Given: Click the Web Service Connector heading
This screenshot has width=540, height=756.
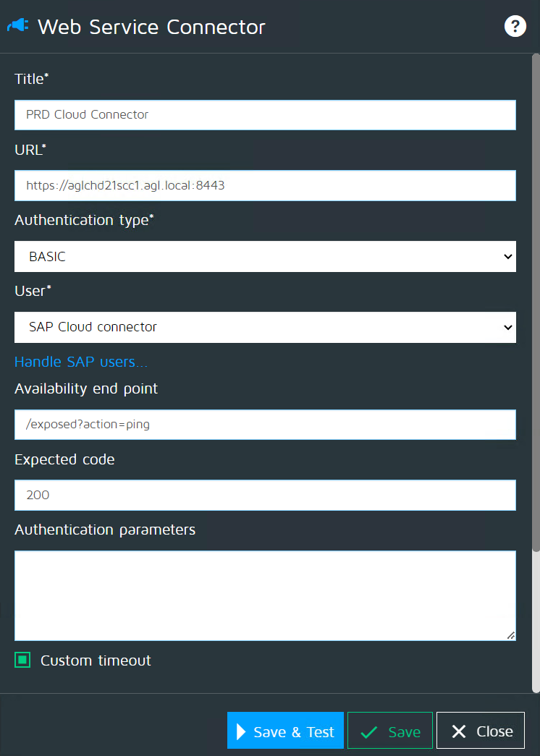Looking at the screenshot, I should point(151,27).
